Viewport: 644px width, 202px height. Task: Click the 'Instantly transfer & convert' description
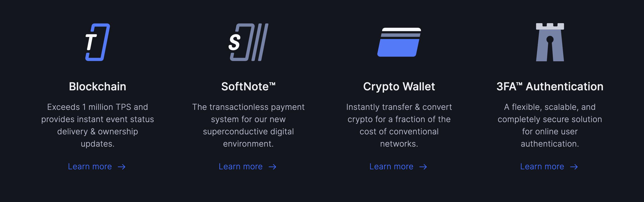(x=399, y=126)
